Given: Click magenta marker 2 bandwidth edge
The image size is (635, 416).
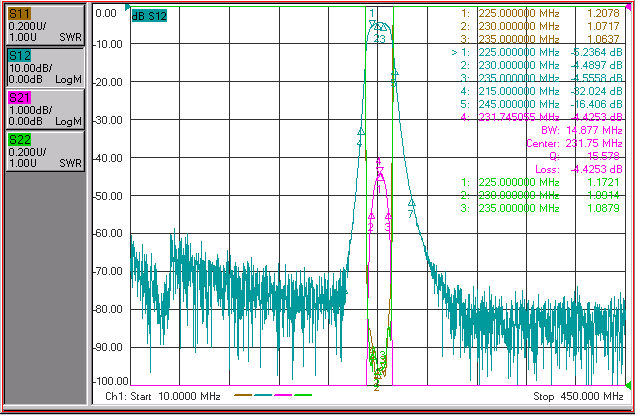Looking at the screenshot, I should [x=371, y=216].
